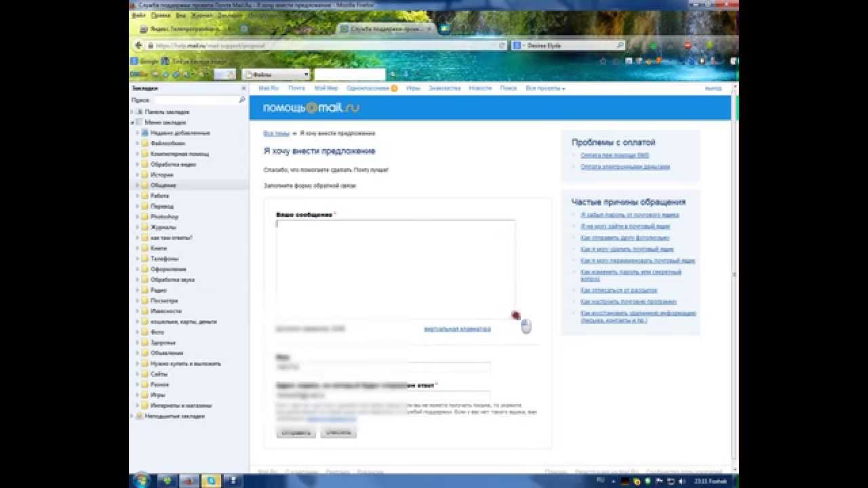Close the Закладки bookmarks sidebar
This screenshot has width=868, height=488.
click(x=243, y=89)
